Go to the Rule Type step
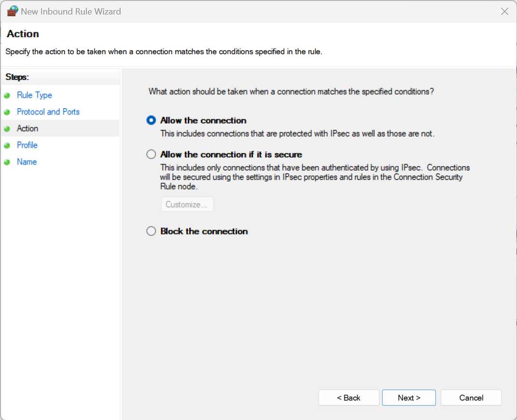Screen dimensions: 517x420 coord(34,95)
